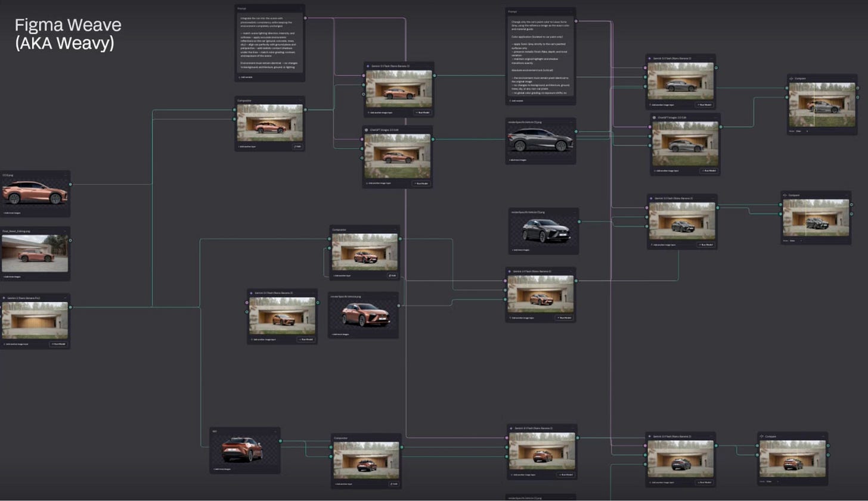Click Run Model on the gray car ChatGPT Images node
868x501 pixels.
pyautogui.click(x=709, y=170)
